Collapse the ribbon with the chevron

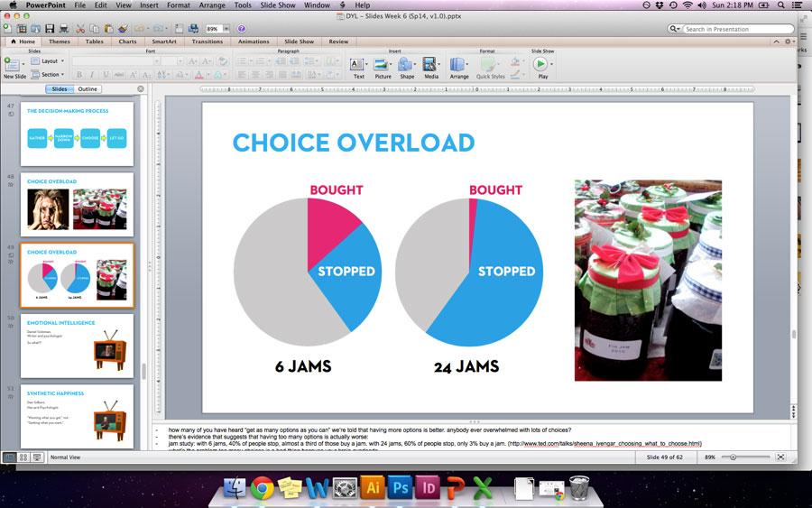pos(776,42)
